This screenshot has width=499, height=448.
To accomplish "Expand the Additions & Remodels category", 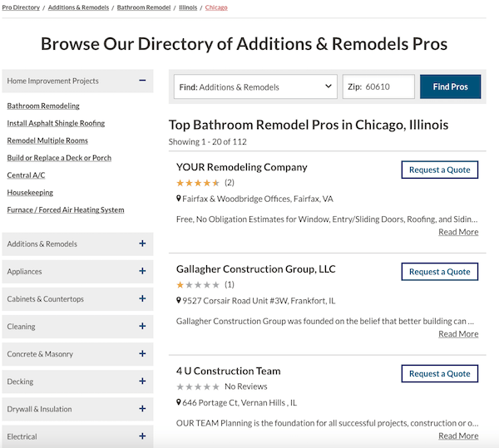I will pos(77,244).
